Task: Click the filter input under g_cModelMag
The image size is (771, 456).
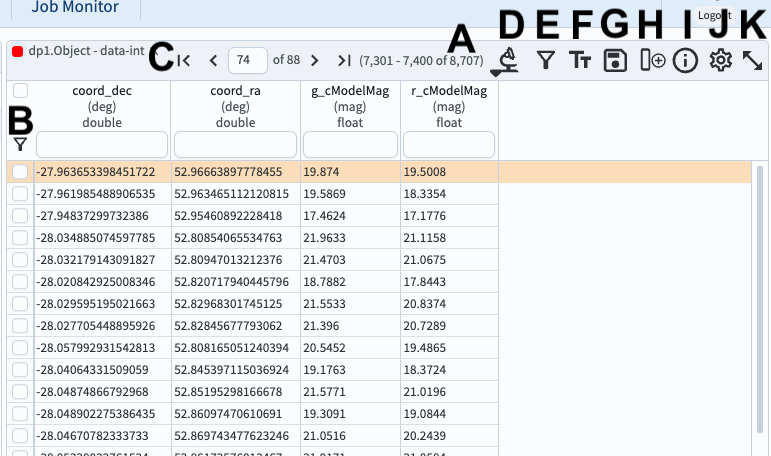Action: click(x=350, y=144)
